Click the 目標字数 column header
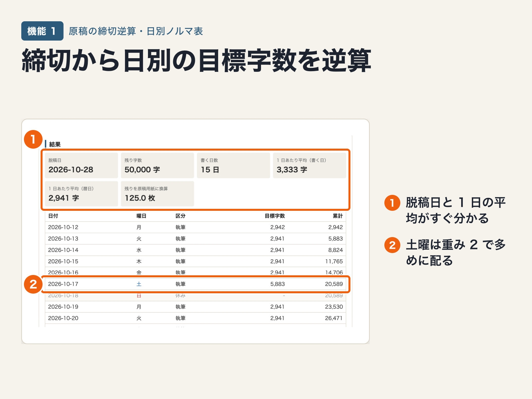532x399 pixels. [x=275, y=216]
